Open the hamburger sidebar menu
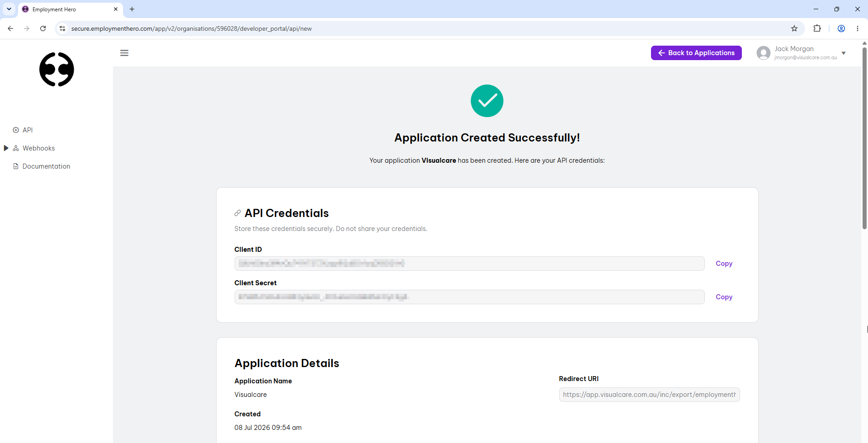Screen dimensions: 868x443 pos(124,53)
